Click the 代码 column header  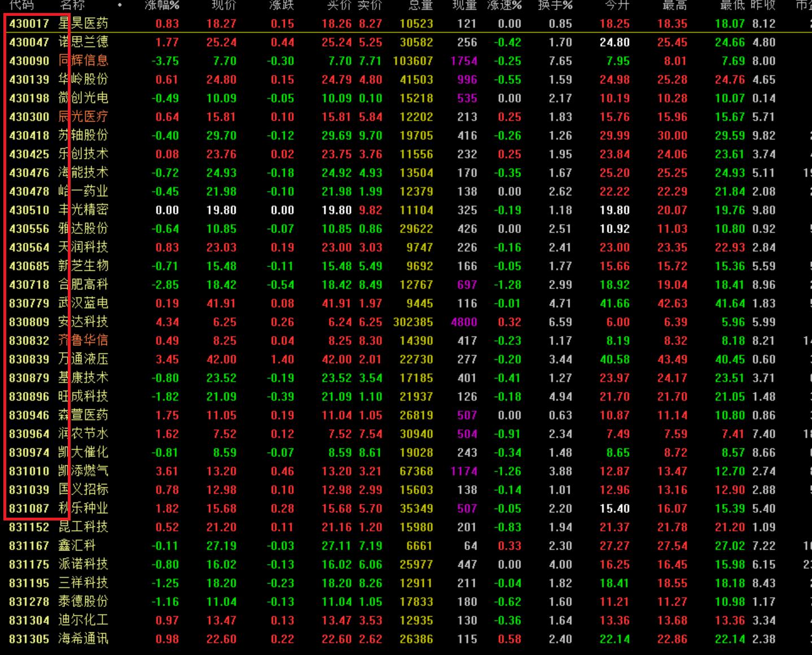coord(21,5)
